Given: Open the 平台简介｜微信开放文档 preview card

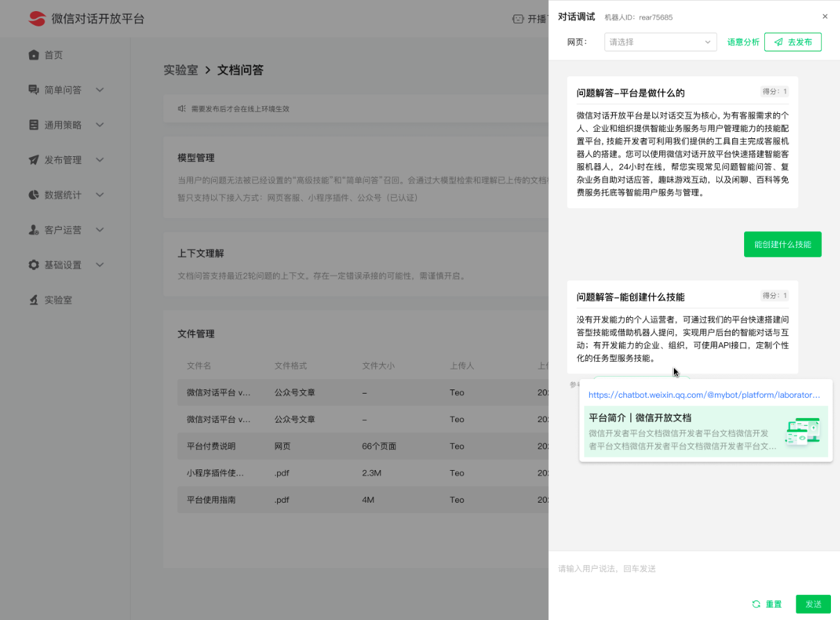Looking at the screenshot, I should coord(706,432).
